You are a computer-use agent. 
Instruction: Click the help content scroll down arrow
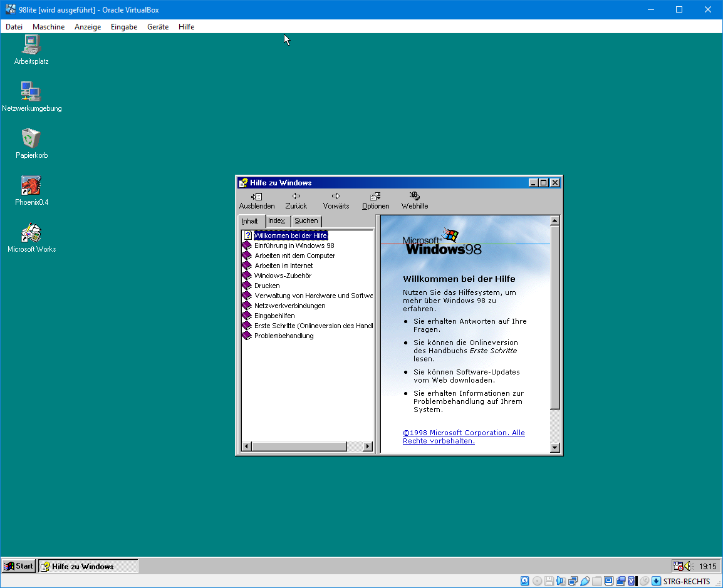(x=554, y=447)
